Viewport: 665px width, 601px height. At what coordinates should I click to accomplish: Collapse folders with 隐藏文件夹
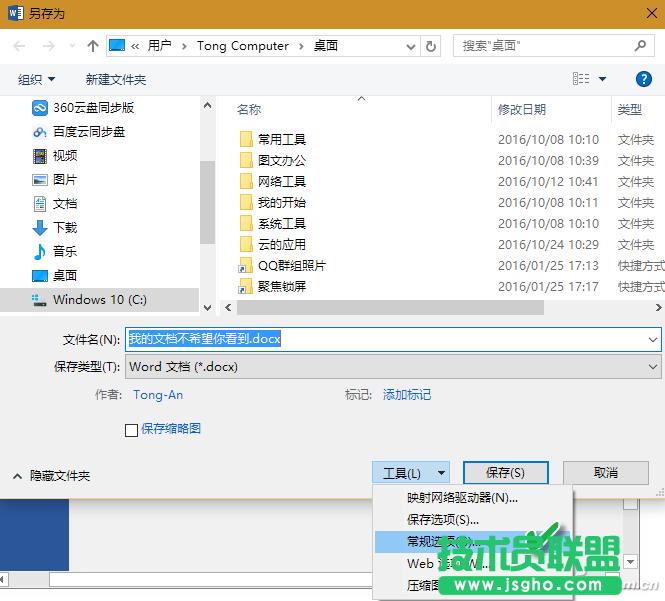pos(59,476)
